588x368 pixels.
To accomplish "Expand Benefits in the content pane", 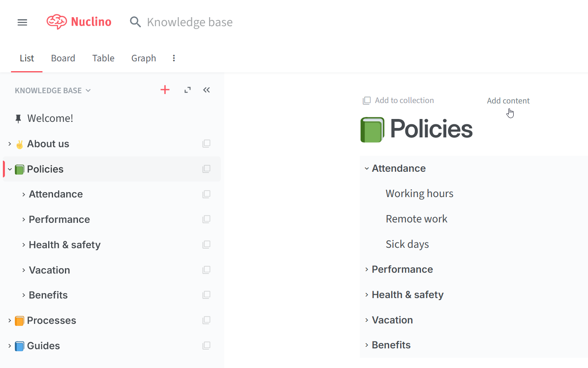I will [367, 345].
